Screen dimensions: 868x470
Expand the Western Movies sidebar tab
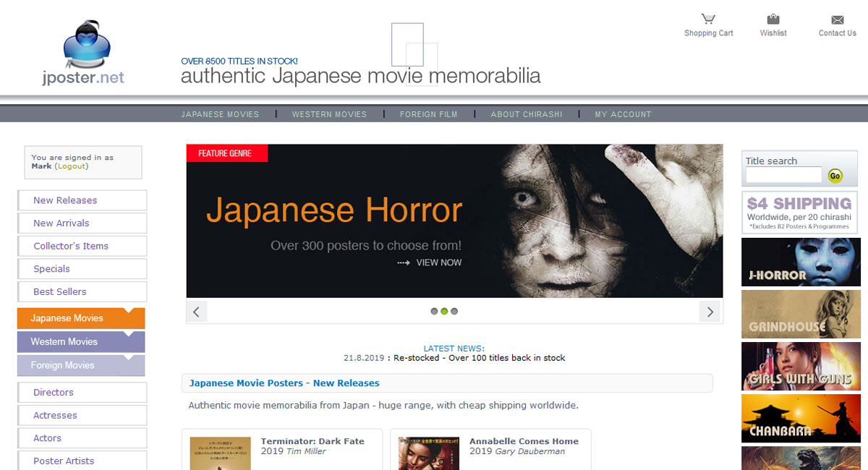(x=81, y=341)
